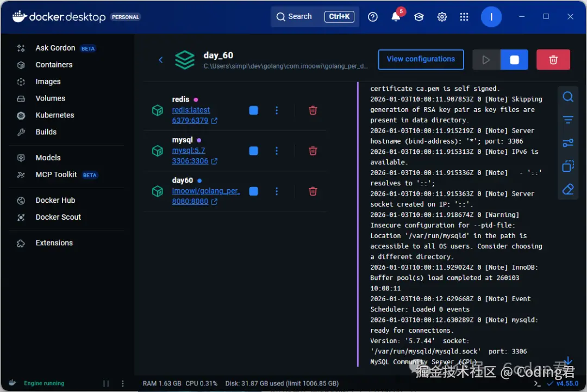Open imoowi/golang_per image link
This screenshot has height=392, width=587.
205,191
